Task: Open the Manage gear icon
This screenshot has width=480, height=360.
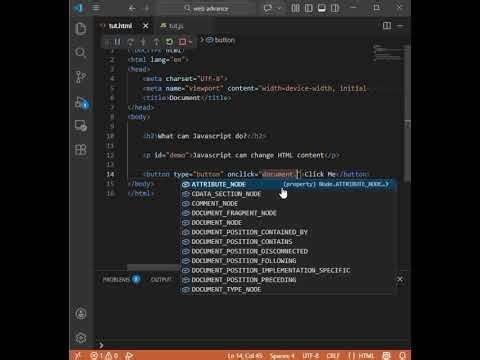Action: click(x=81, y=338)
